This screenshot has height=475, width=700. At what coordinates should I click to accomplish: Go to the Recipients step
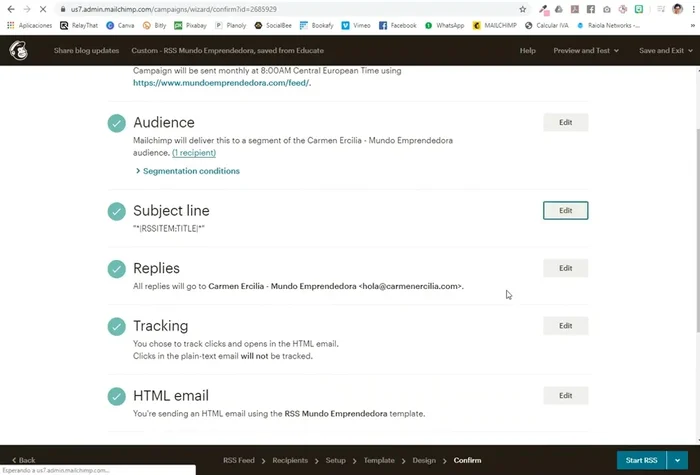[x=290, y=460]
